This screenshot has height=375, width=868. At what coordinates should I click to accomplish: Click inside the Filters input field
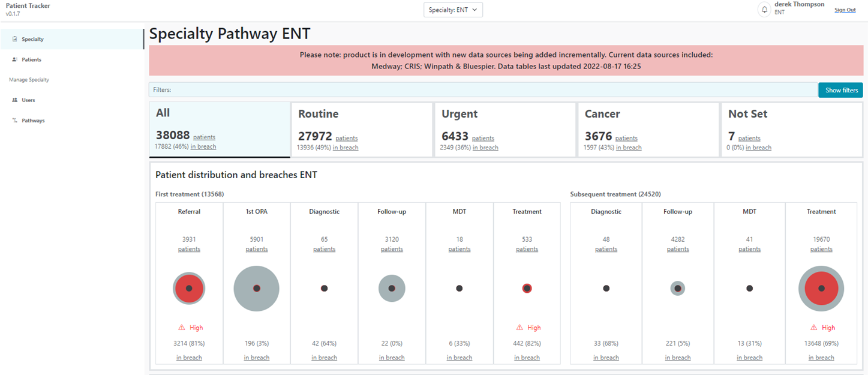(x=480, y=89)
